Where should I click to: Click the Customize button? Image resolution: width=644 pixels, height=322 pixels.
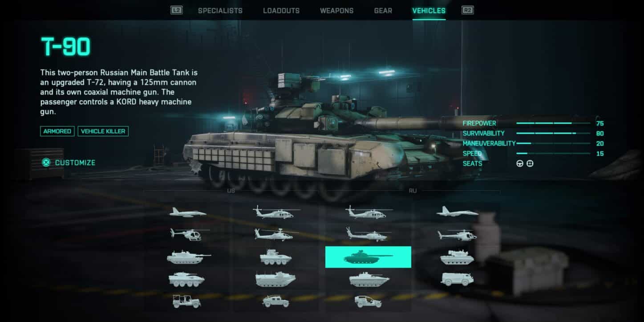coord(69,163)
